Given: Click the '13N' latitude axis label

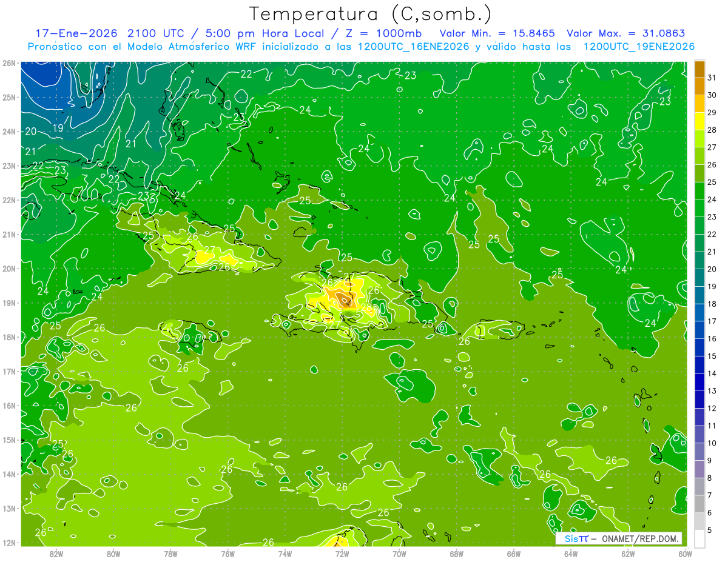Looking at the screenshot, I should pos(9,508).
